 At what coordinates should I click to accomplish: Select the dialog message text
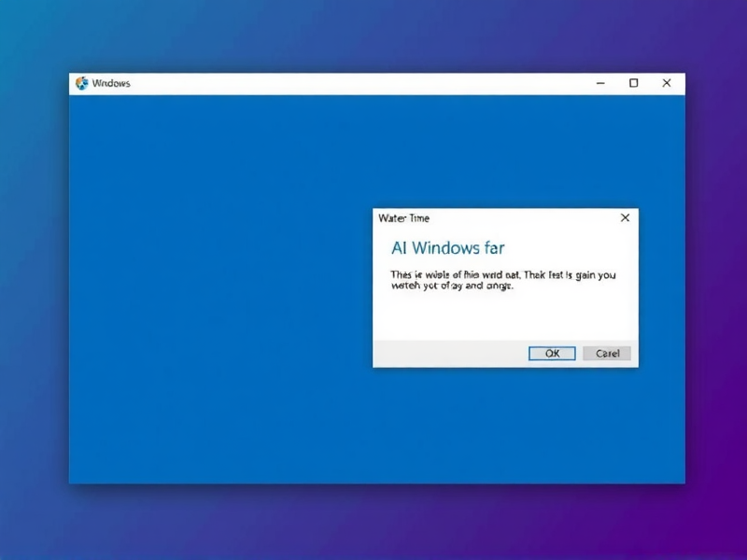coord(504,280)
